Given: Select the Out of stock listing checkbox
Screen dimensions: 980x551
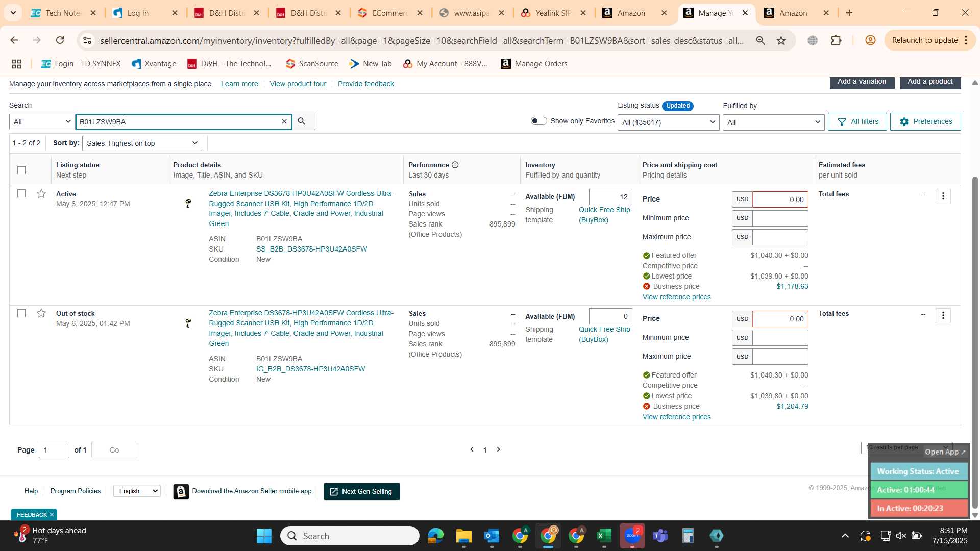Looking at the screenshot, I should pyautogui.click(x=21, y=313).
